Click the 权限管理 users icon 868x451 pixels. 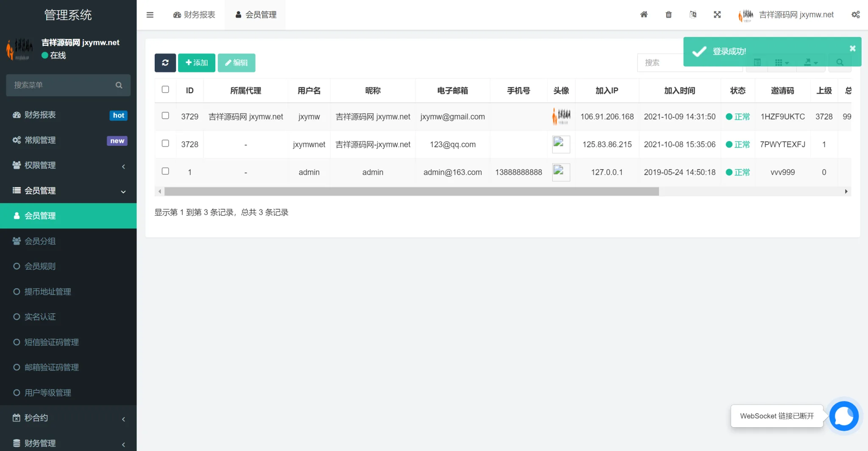coord(17,165)
